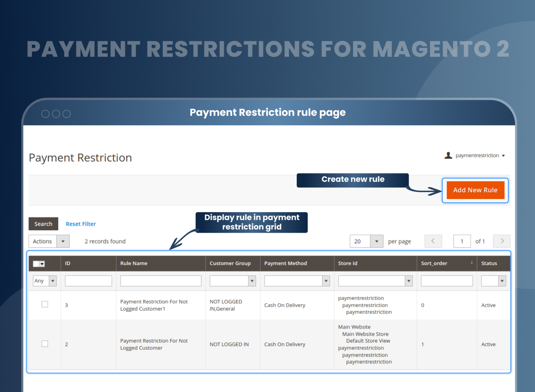Image resolution: width=535 pixels, height=392 pixels.
Task: Check the row checkbox for rule ID 2
Action: coord(45,344)
